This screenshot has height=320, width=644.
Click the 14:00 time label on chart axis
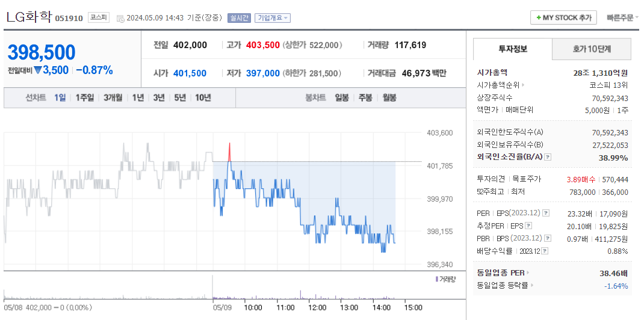pyautogui.click(x=381, y=307)
